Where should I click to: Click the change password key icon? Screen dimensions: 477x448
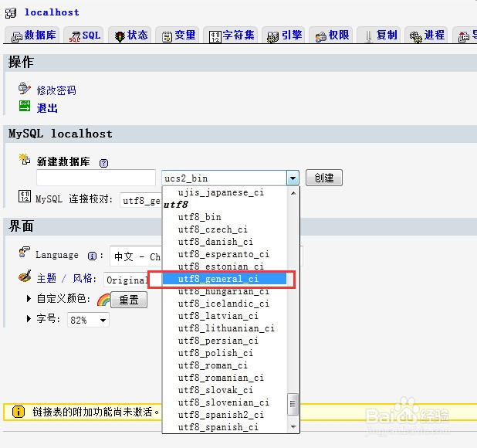point(25,88)
